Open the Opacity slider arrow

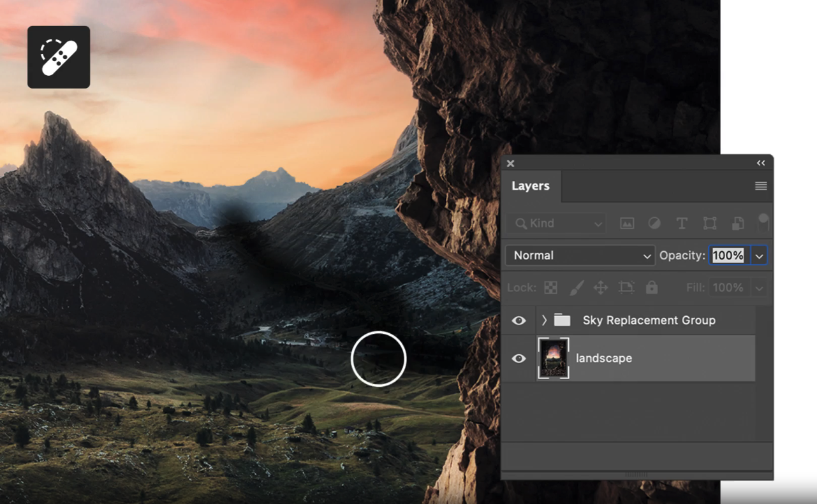(x=760, y=255)
